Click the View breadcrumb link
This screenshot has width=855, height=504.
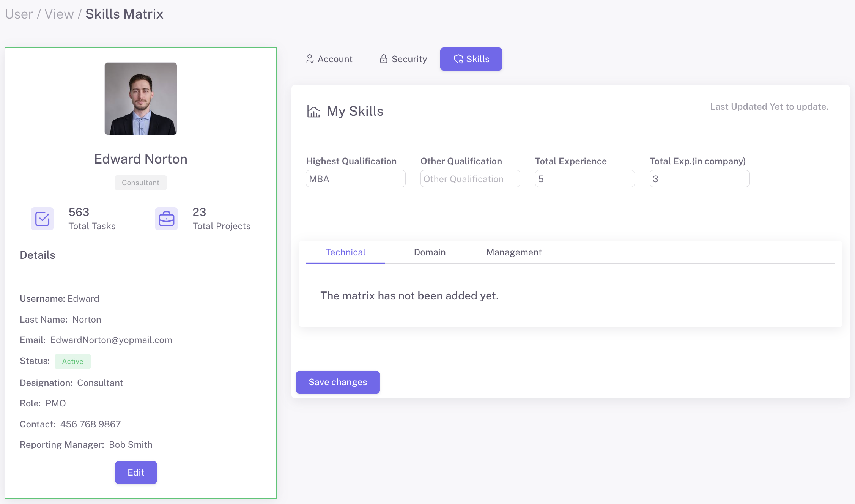(x=59, y=14)
